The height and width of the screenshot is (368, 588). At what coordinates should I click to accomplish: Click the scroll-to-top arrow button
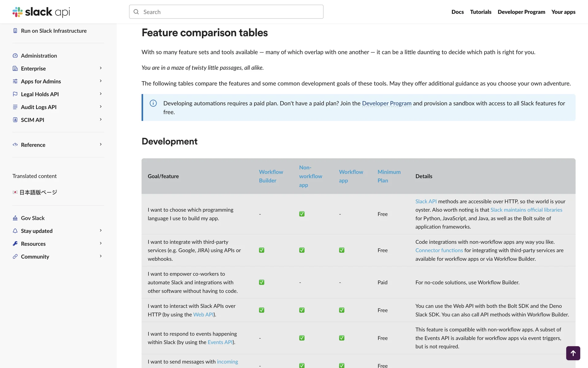tap(573, 353)
